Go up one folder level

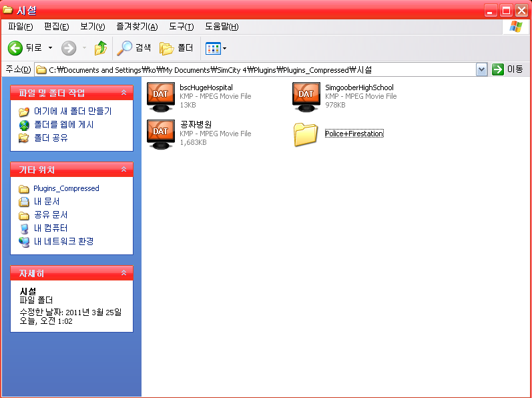(100, 48)
